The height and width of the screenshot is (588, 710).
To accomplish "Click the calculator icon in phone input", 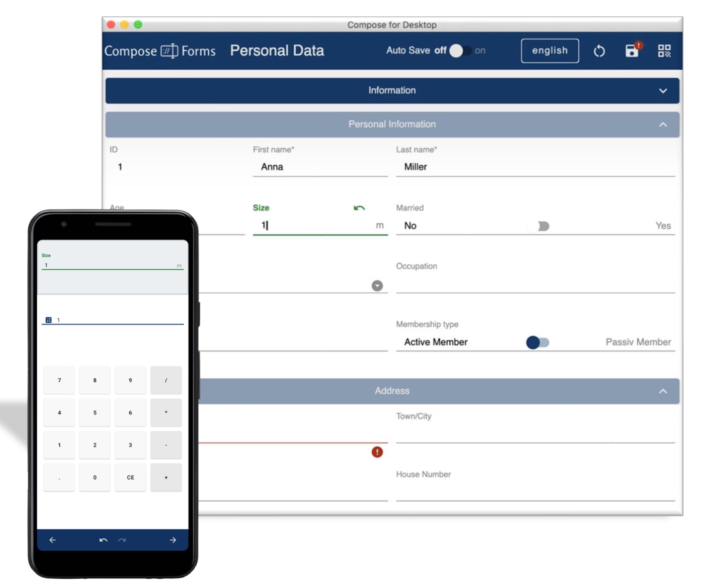I will point(49,320).
